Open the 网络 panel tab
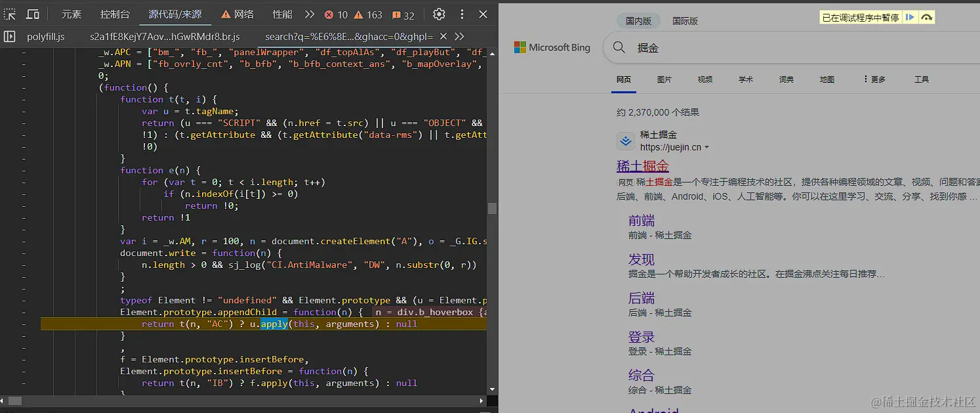The height and width of the screenshot is (413, 980). pyautogui.click(x=237, y=14)
